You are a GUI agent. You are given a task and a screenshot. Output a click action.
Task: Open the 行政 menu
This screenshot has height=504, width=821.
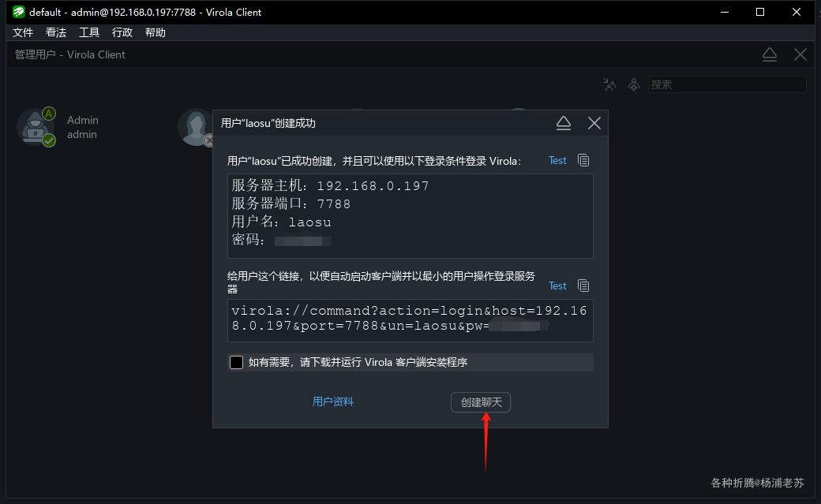tap(122, 32)
